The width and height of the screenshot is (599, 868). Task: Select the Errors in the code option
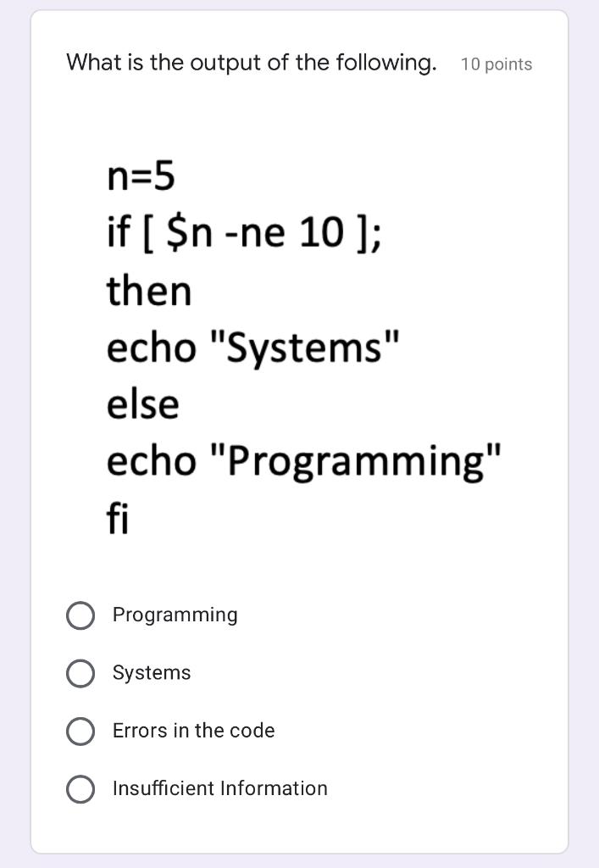pos(80,731)
